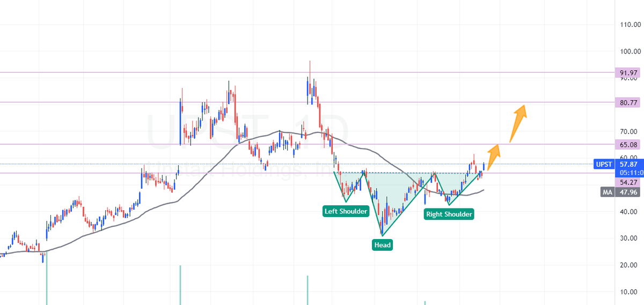Select the 54.27 price level label
Viewport: 644px width, 305px height.
point(629,182)
